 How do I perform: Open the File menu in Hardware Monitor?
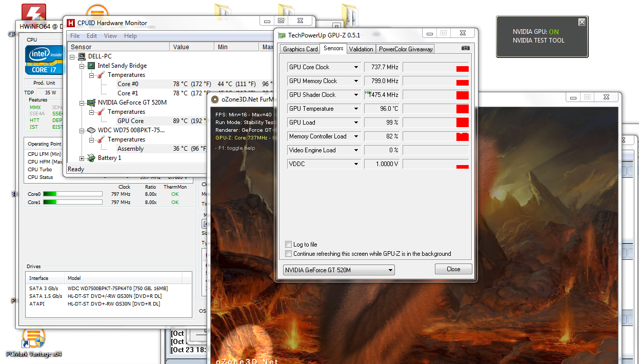pyautogui.click(x=75, y=36)
